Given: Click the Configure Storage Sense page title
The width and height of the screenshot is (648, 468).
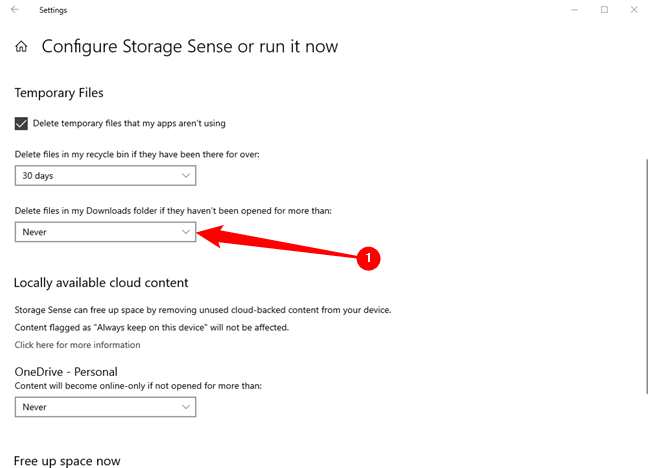Looking at the screenshot, I should (190, 46).
